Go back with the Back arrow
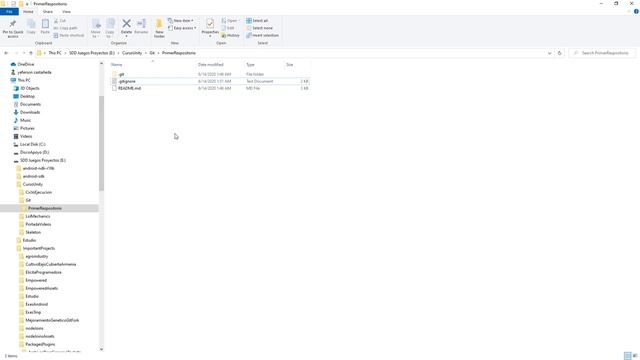This screenshot has width=640, height=360. (x=6, y=53)
